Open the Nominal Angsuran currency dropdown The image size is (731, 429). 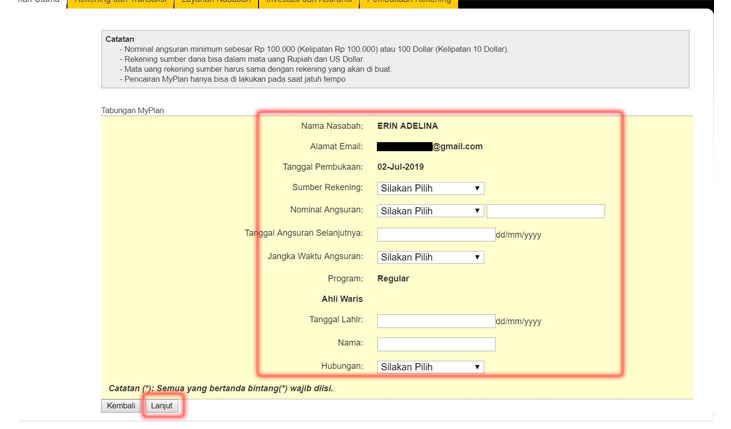point(430,211)
